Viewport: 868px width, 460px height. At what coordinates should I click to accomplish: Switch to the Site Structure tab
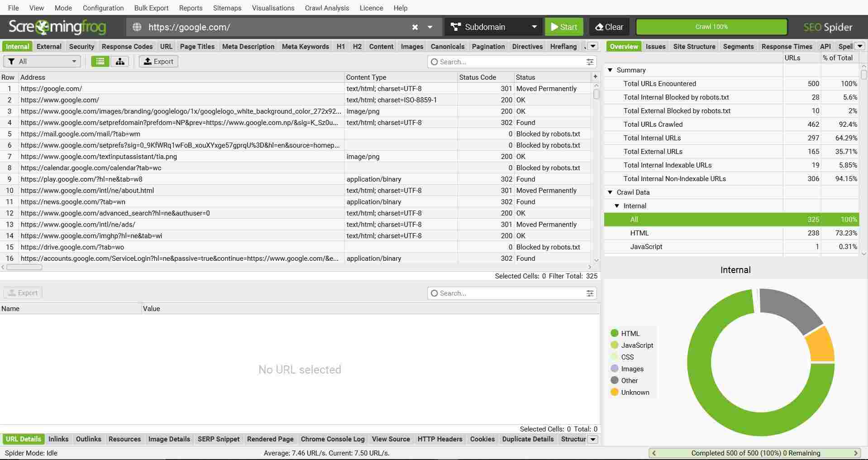(694, 46)
